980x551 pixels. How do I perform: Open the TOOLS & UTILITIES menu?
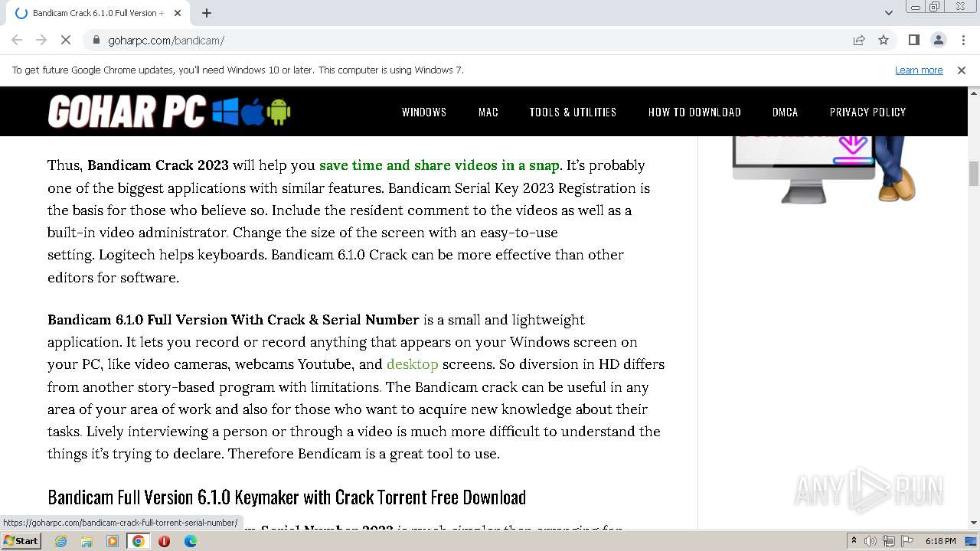coord(573,112)
